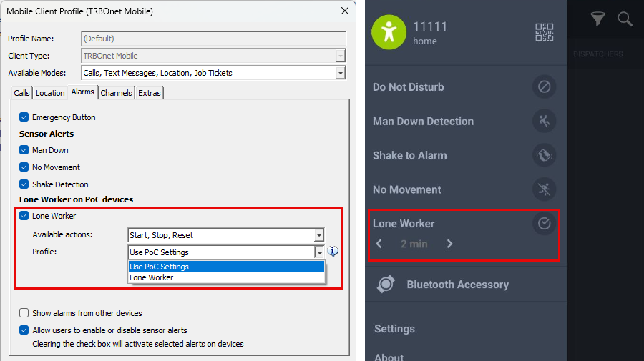Switch to the Extras tab

click(x=150, y=93)
